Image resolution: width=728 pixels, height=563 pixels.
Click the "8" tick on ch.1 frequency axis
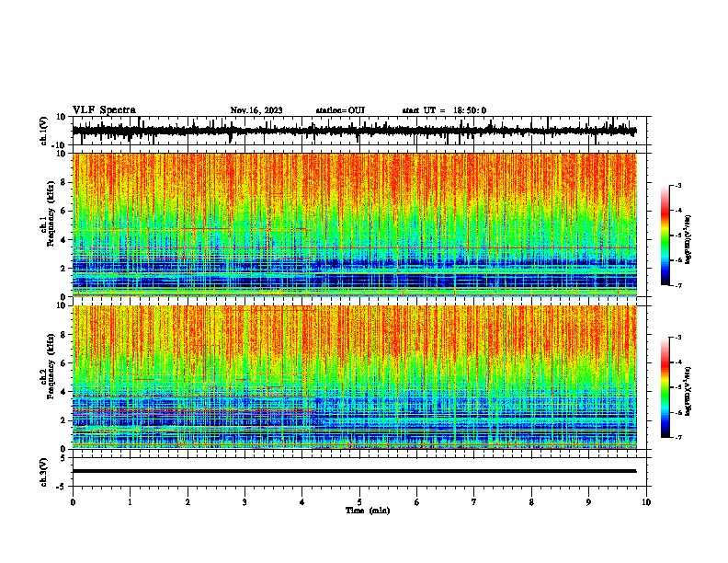point(63,182)
